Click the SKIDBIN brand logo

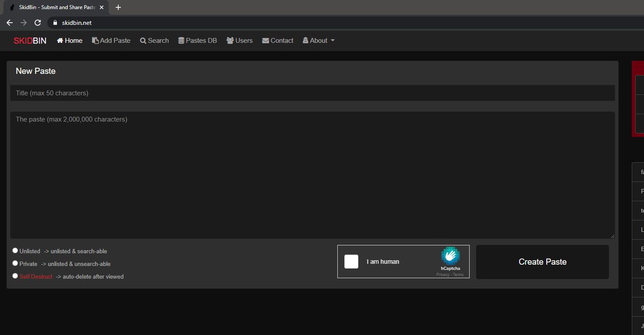pos(30,40)
